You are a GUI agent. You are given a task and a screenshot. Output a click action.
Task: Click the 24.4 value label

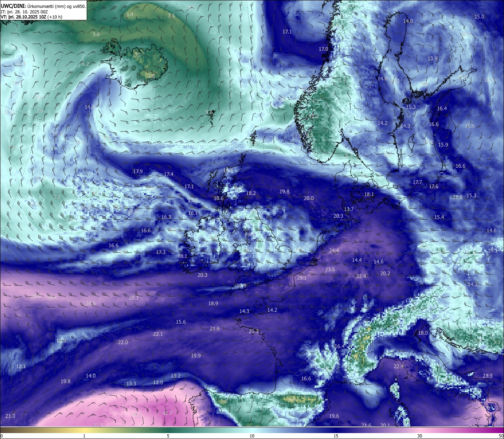334,251
